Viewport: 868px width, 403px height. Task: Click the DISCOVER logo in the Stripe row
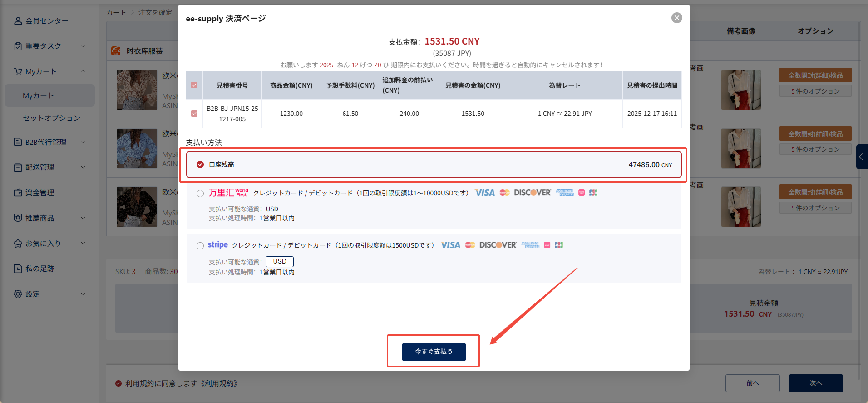coord(498,245)
